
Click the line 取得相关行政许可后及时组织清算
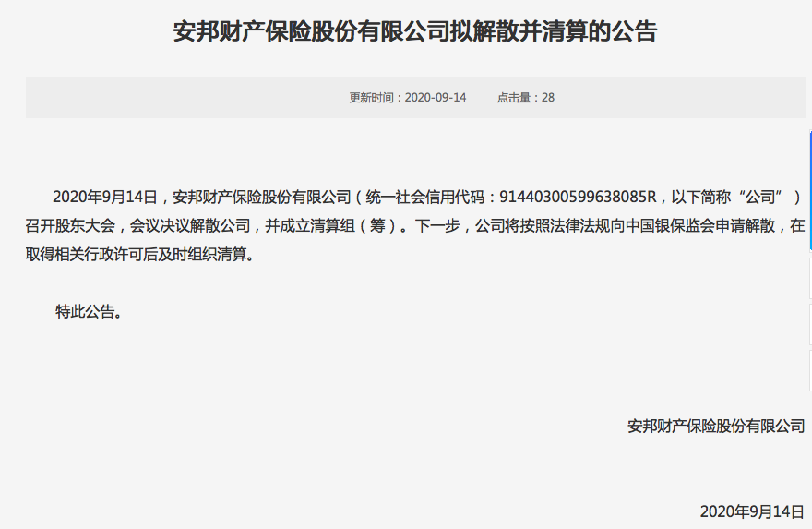(140, 255)
